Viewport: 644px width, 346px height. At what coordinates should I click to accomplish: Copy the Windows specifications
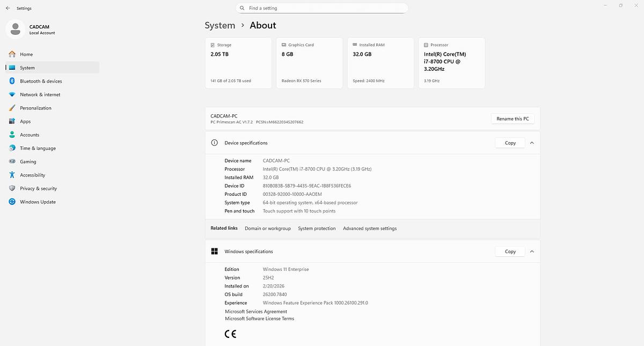click(510, 251)
